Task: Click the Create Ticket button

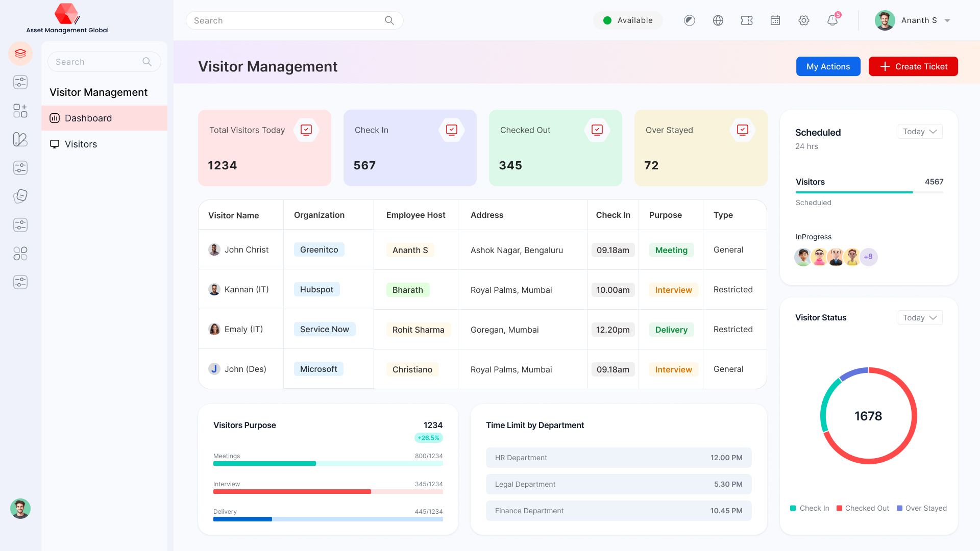Action: click(x=913, y=66)
